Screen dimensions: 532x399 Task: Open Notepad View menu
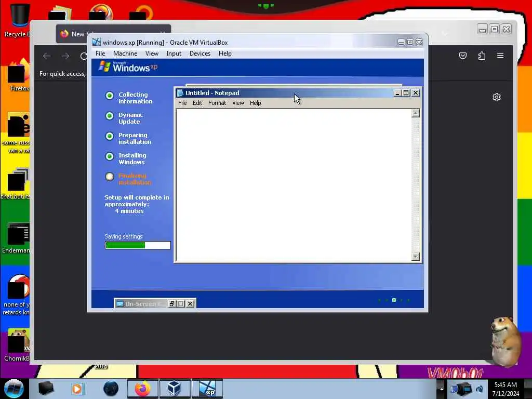pyautogui.click(x=238, y=103)
